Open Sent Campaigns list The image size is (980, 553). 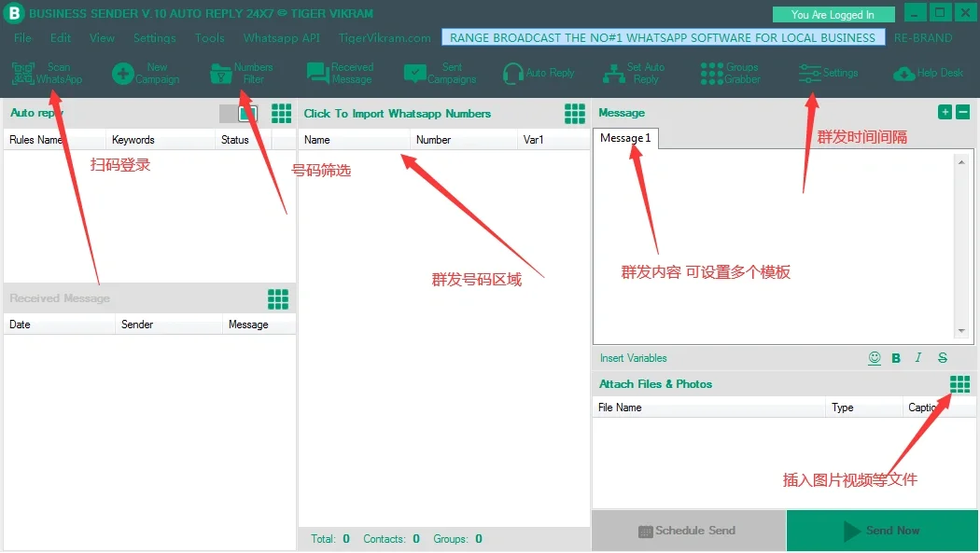[440, 73]
